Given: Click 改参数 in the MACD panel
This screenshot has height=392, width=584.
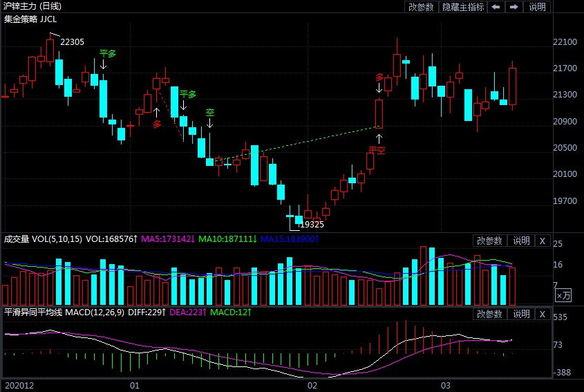Looking at the screenshot, I should (x=489, y=314).
